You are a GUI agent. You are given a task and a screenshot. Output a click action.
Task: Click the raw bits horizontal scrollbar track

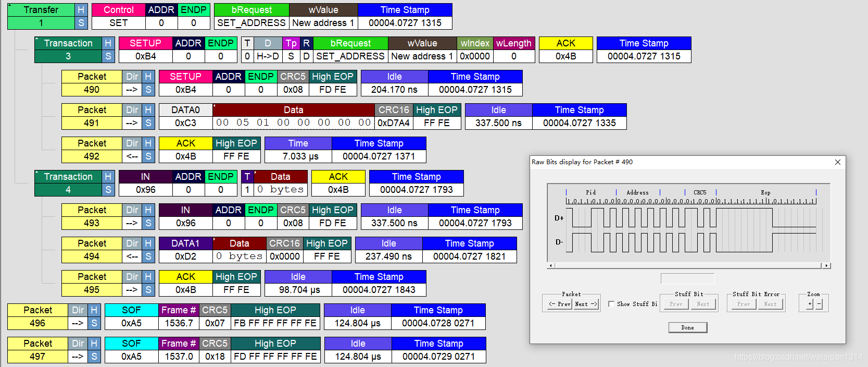pos(688,266)
